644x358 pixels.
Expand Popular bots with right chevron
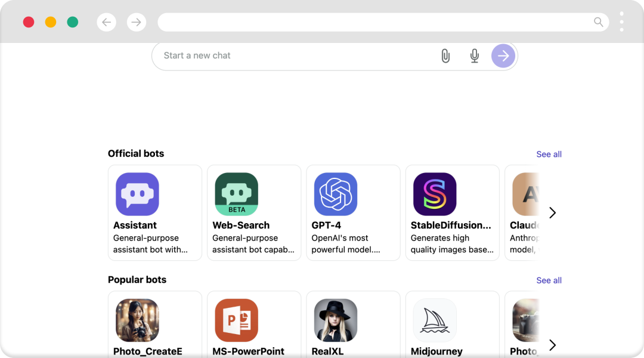click(x=552, y=345)
